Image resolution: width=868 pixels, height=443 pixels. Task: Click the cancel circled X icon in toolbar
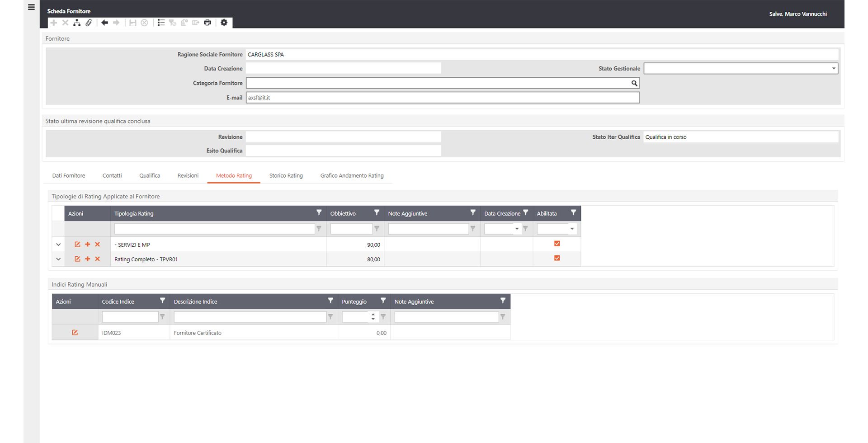click(144, 23)
